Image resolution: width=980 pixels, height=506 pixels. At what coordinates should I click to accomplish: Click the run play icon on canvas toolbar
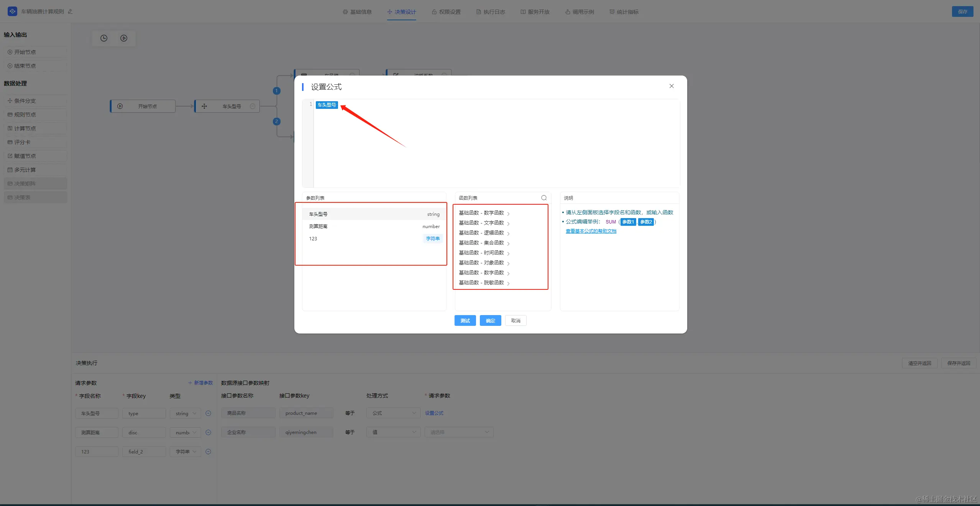coord(124,38)
